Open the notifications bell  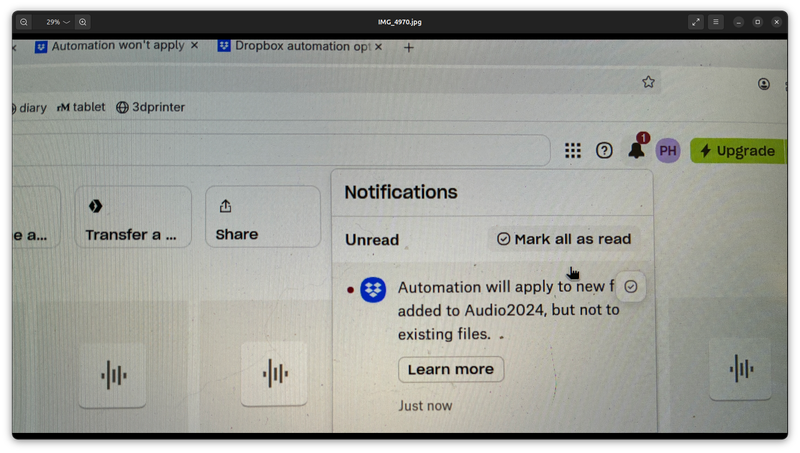pos(636,150)
